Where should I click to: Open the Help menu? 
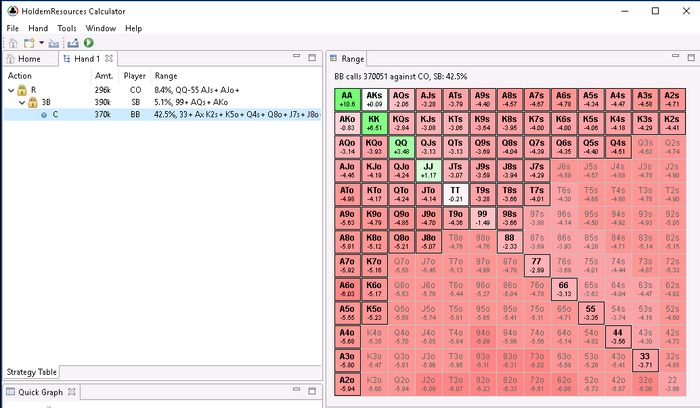coord(133,28)
